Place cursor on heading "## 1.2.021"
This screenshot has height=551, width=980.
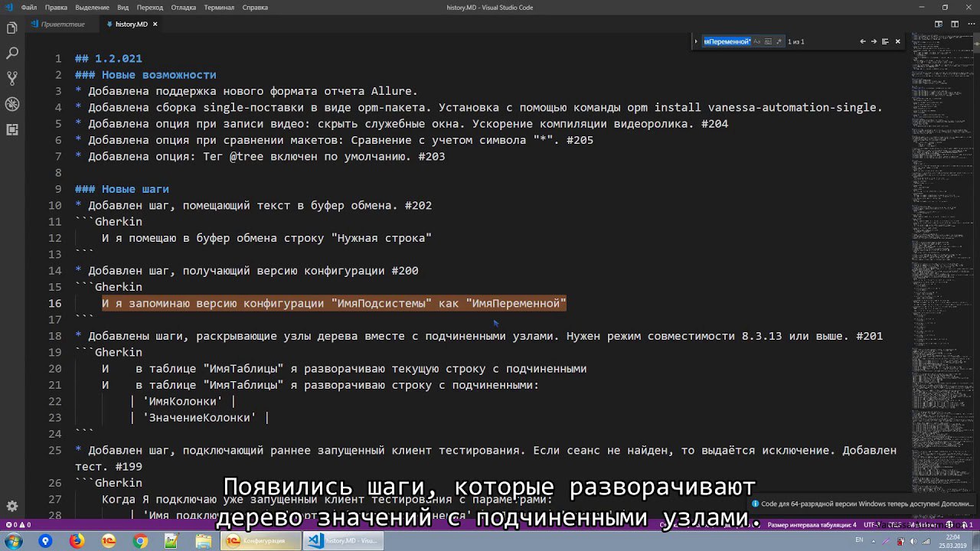tap(108, 58)
